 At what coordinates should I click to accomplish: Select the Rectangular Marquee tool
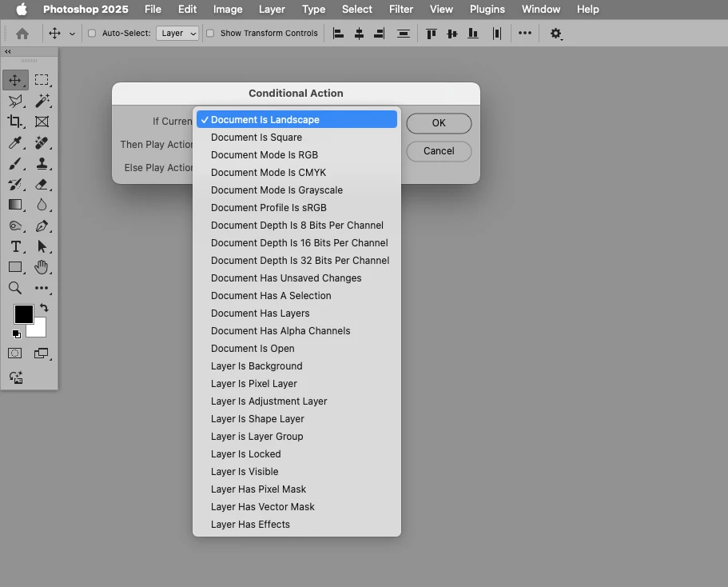(42, 80)
